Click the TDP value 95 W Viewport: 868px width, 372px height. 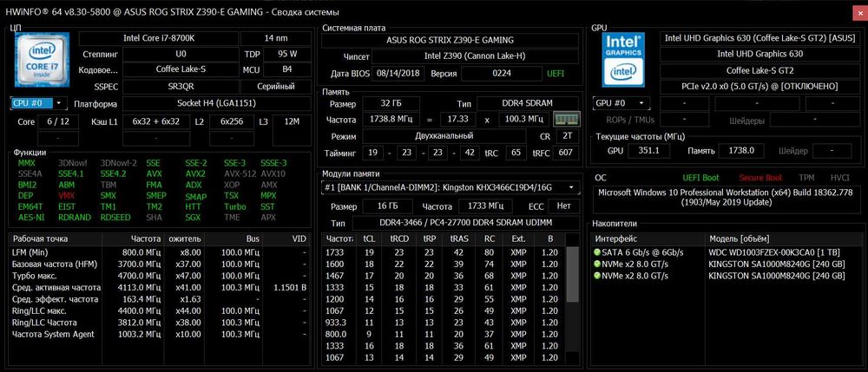click(286, 54)
